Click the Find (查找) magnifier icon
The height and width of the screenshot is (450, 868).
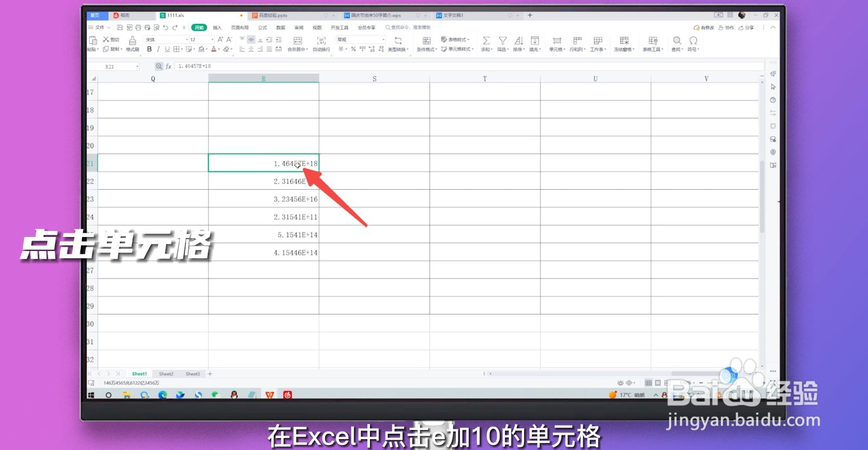pyautogui.click(x=677, y=41)
